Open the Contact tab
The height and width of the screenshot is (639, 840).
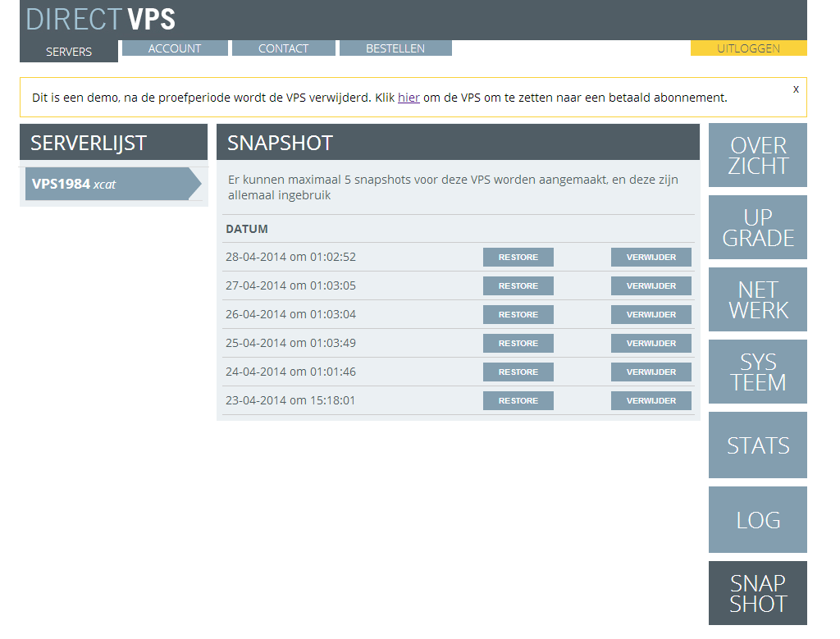[283, 48]
